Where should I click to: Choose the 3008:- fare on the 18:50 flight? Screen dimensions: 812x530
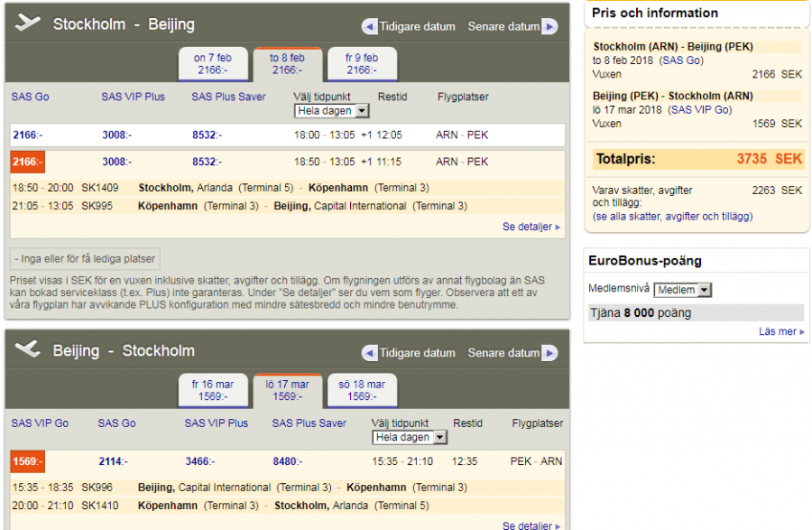point(117,163)
